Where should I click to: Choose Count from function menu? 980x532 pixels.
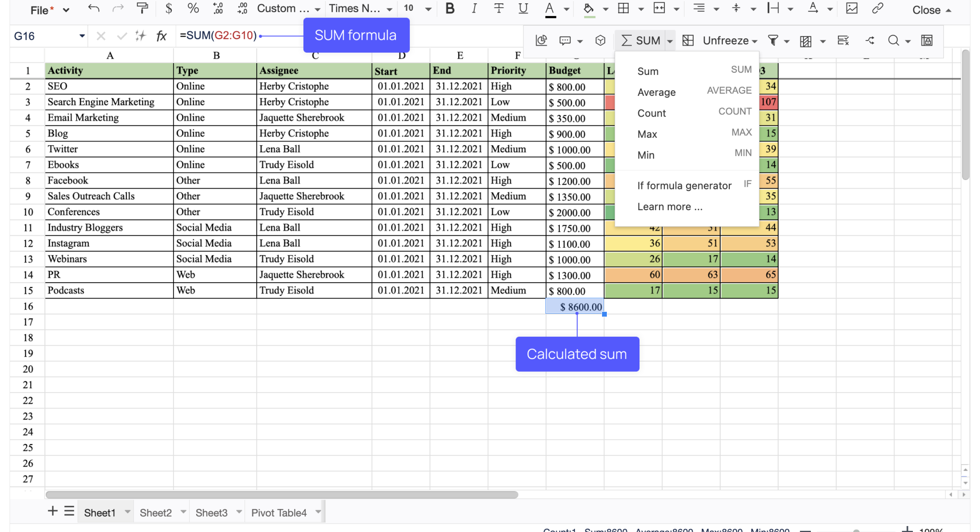[687, 113]
